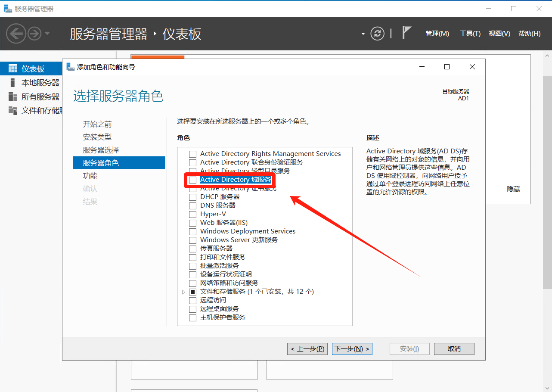
Task: Click the refresh dashboard icon
Action: [x=378, y=34]
